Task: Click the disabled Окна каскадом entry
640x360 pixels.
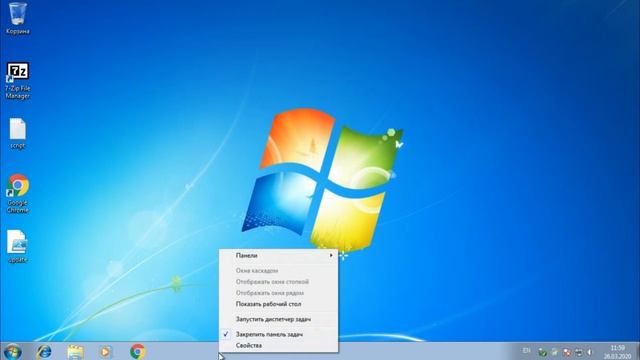Action: [x=279, y=271]
